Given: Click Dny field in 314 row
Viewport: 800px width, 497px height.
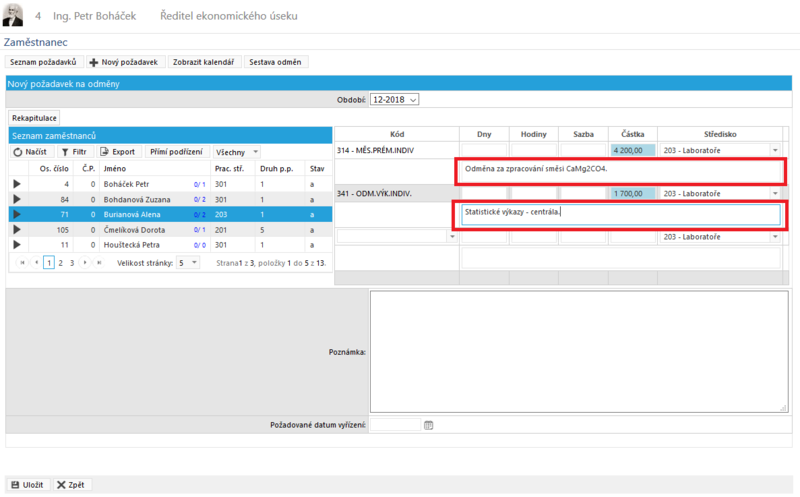Looking at the screenshot, I should (484, 151).
